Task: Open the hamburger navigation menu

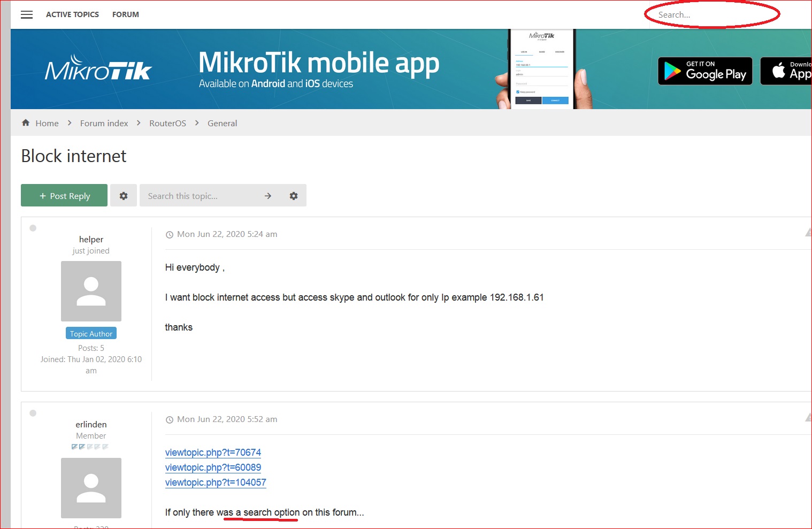Action: [x=27, y=15]
